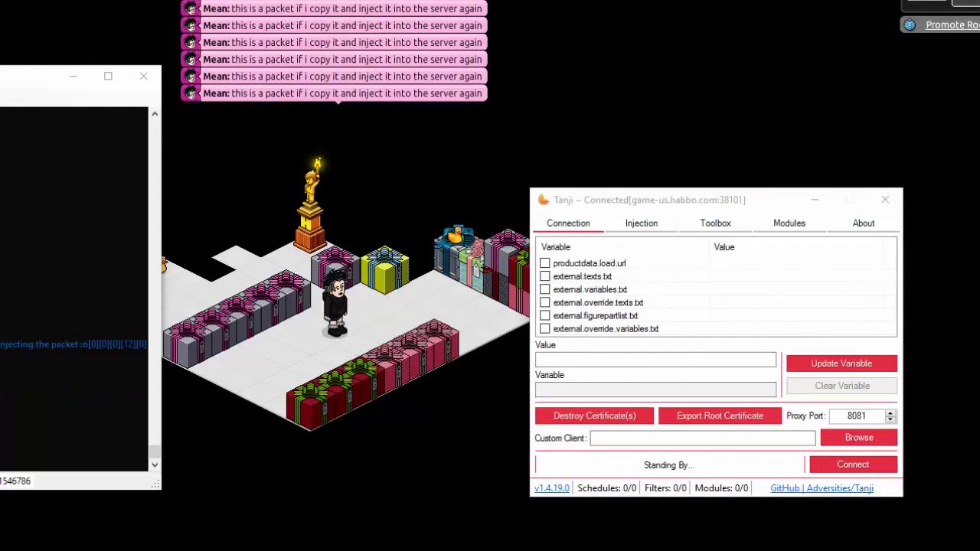Increase the Proxy Port with up arrow

[x=890, y=412]
